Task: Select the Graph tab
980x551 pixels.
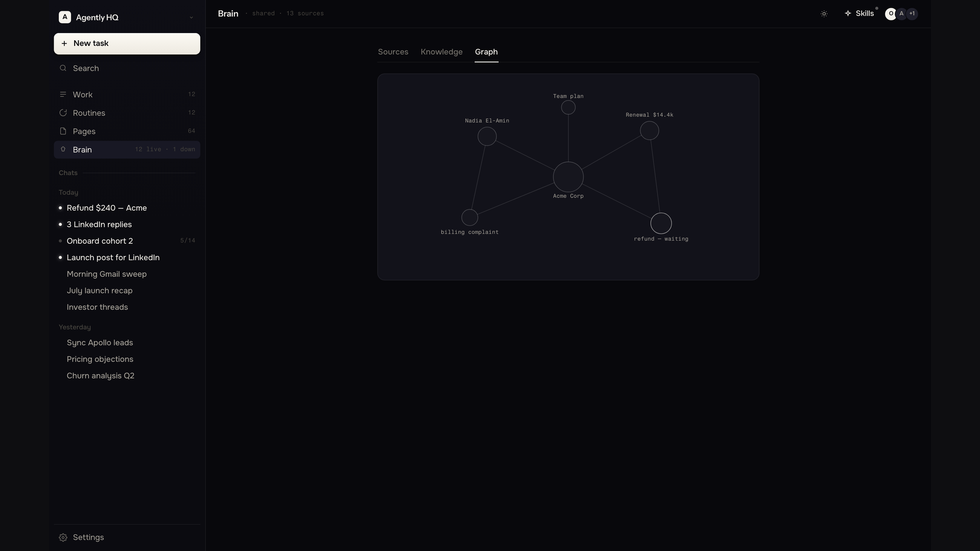Action: tap(486, 52)
